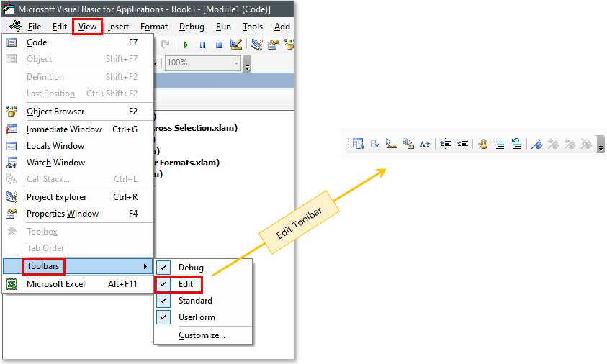Click the Reset stop icon in Standard toolbar
Screen dimensions: 607x364
219,45
